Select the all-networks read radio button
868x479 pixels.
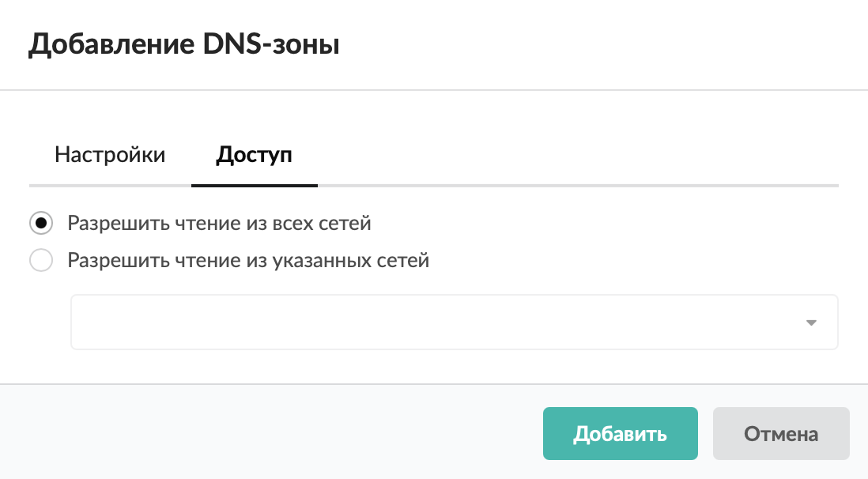coord(41,224)
